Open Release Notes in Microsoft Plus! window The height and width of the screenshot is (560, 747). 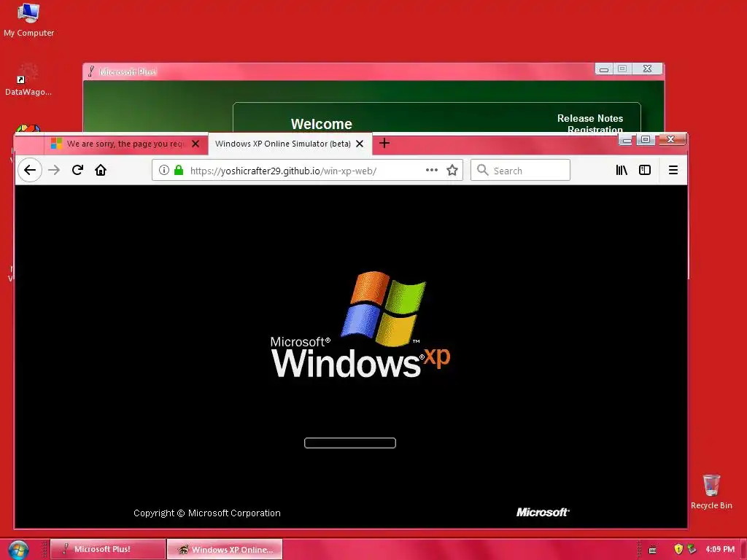click(x=589, y=118)
